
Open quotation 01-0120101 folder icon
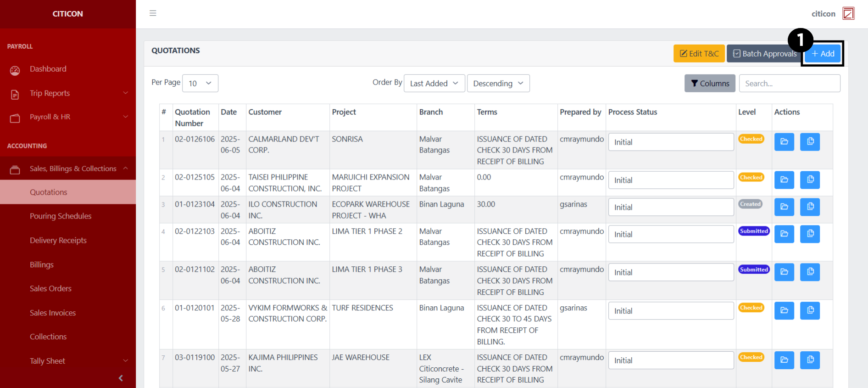click(784, 311)
